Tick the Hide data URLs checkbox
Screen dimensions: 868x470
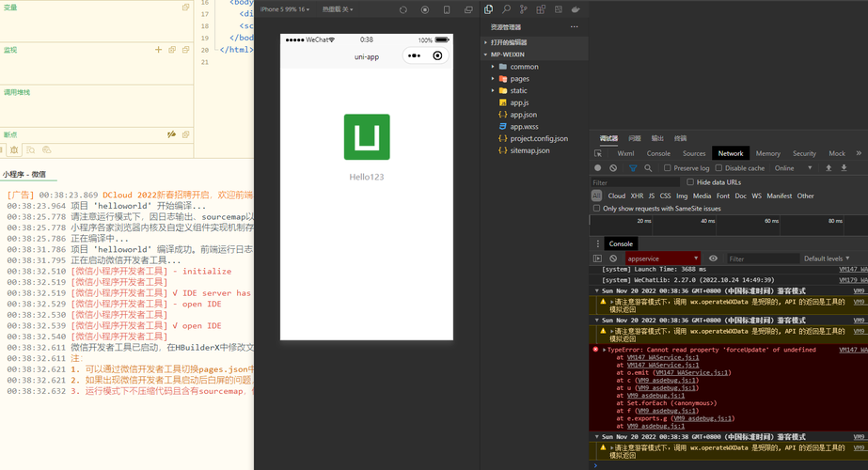tap(690, 182)
